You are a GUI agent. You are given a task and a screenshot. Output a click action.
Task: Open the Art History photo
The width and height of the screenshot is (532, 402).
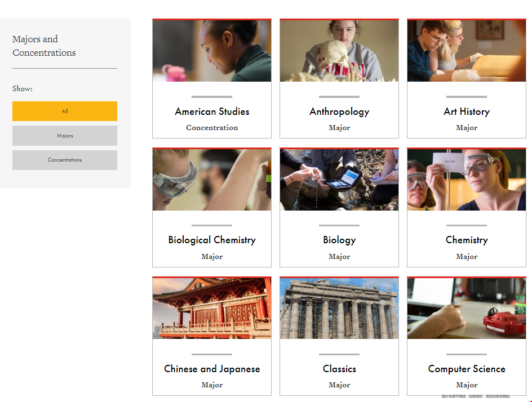tap(467, 51)
